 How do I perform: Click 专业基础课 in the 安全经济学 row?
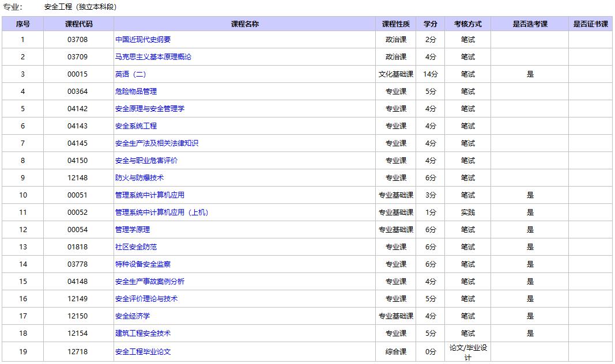(396, 316)
